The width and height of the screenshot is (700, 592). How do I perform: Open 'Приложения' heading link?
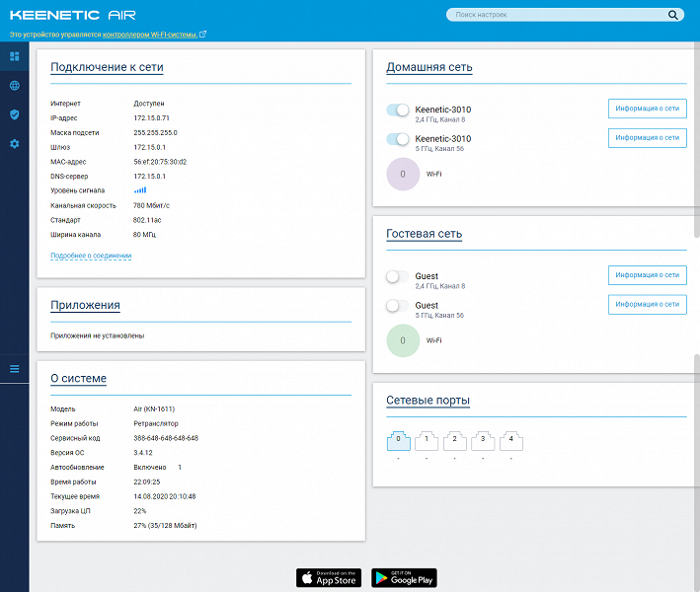click(85, 305)
